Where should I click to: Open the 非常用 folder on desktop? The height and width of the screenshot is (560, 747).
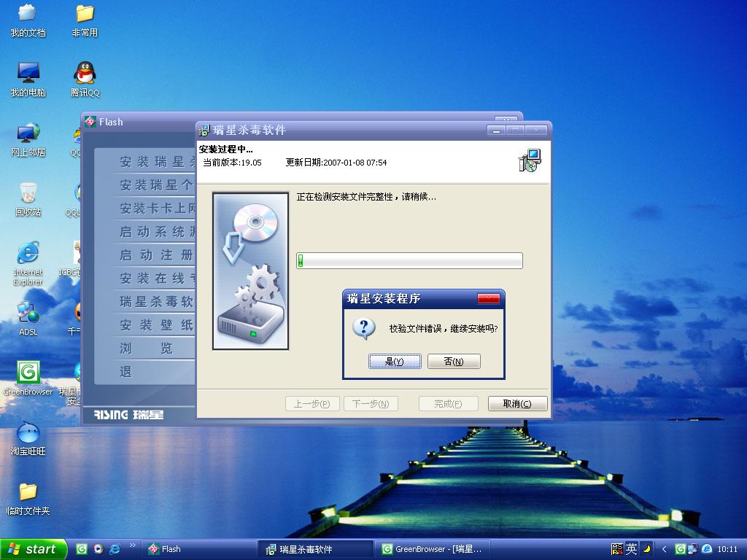coord(85,21)
